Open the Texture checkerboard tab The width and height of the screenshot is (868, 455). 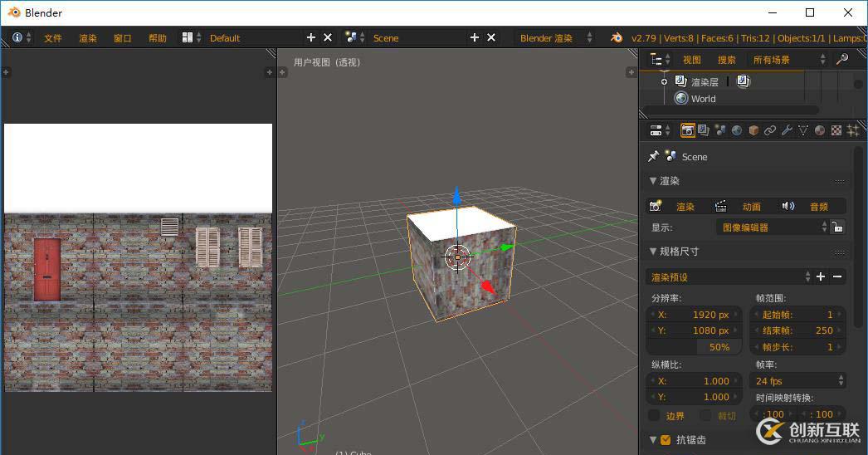pyautogui.click(x=836, y=130)
